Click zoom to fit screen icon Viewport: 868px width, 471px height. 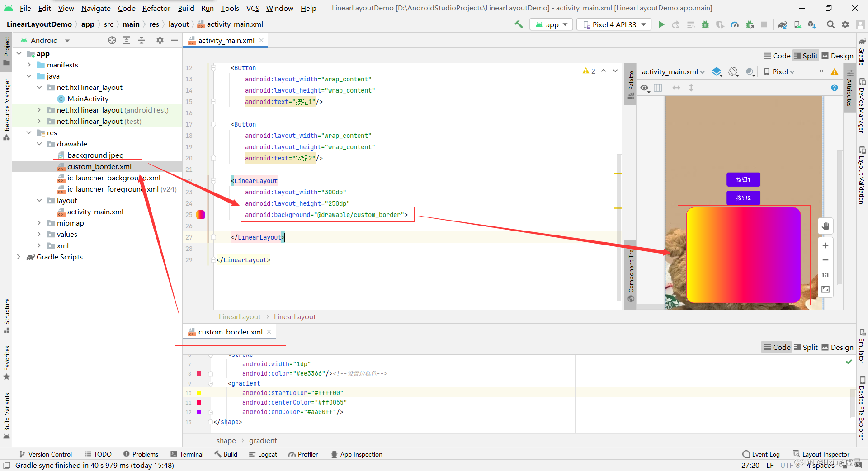(826, 289)
